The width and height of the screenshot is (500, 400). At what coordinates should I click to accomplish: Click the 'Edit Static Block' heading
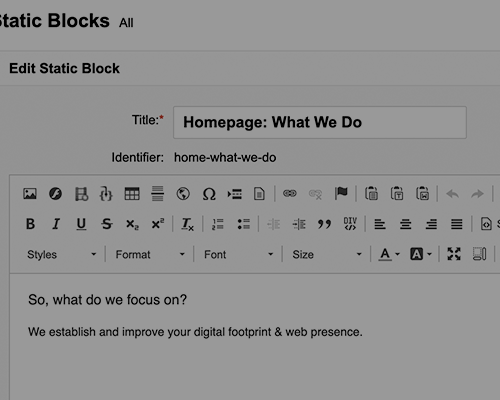[64, 68]
